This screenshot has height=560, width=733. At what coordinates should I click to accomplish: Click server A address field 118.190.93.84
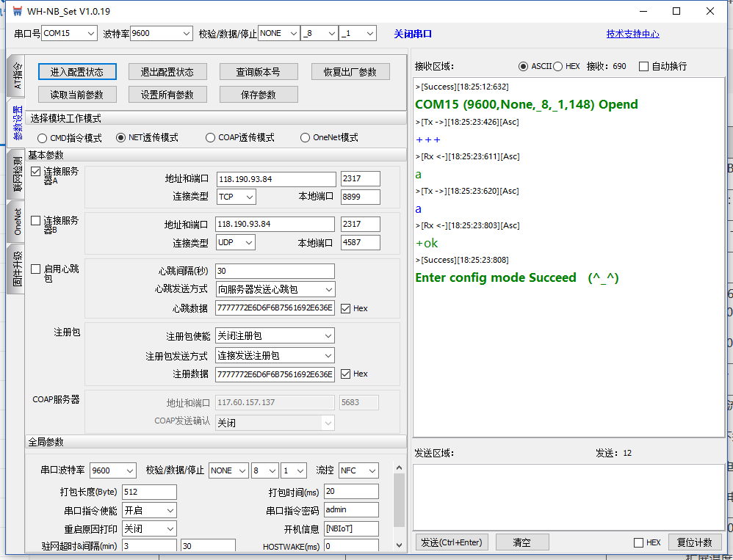point(276,179)
